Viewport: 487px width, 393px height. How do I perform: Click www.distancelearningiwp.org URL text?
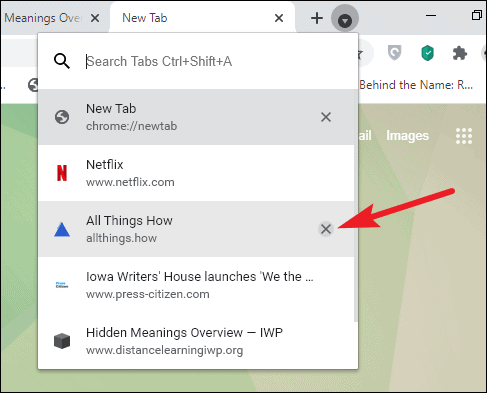pyautogui.click(x=164, y=350)
